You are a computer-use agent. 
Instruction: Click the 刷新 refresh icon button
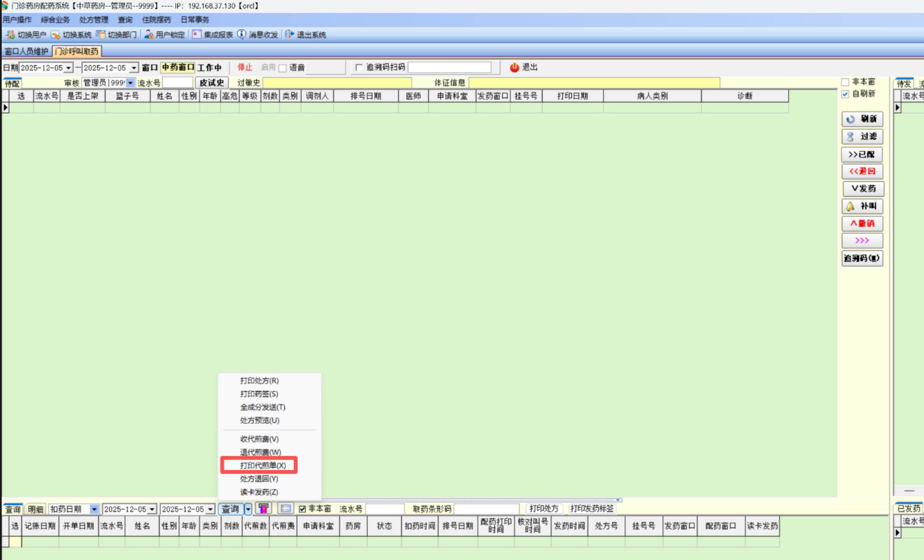851,119
